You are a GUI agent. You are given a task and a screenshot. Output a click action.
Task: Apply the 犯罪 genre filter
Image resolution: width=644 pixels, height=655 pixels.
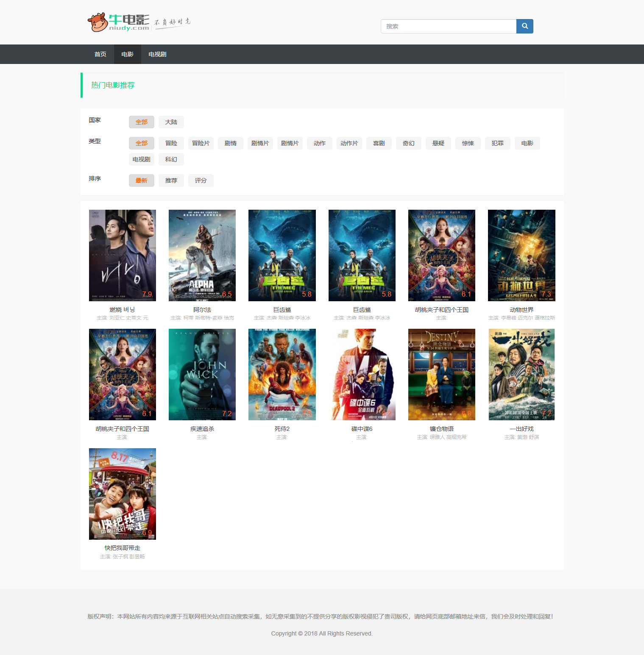point(498,143)
